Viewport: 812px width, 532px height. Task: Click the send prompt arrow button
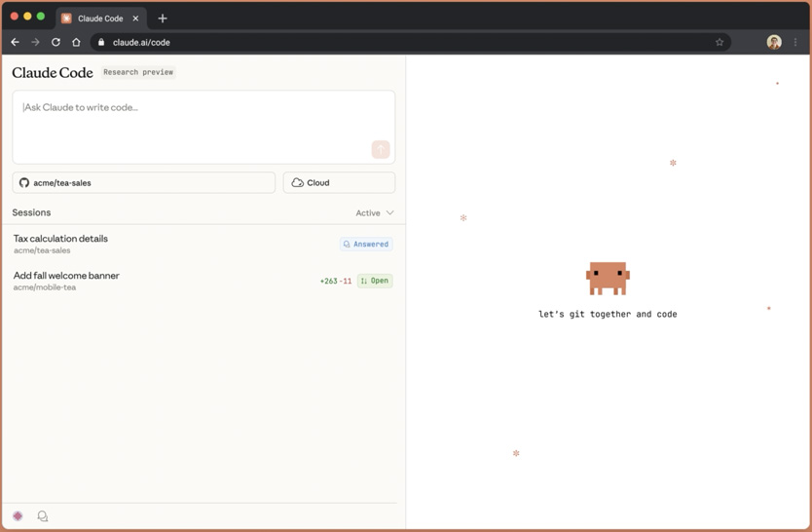tap(380, 149)
